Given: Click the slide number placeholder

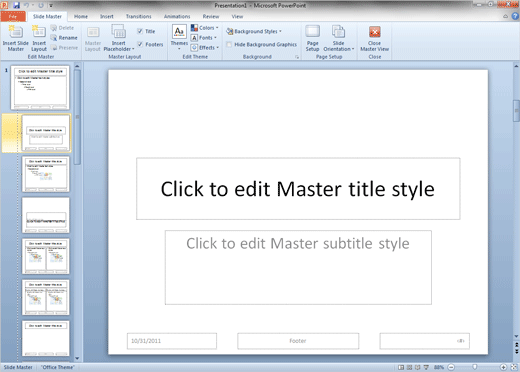Looking at the screenshot, I should [x=424, y=341].
